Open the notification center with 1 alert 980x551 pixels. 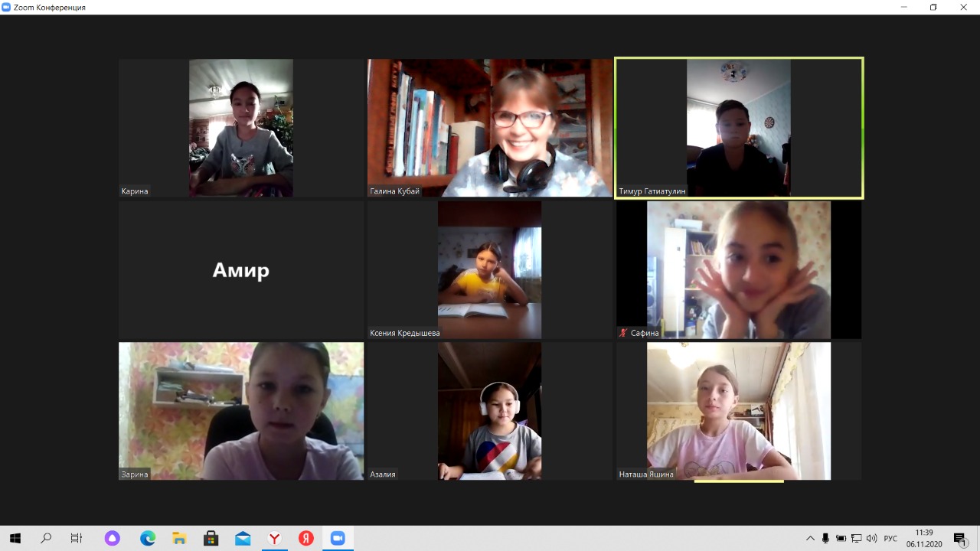960,538
